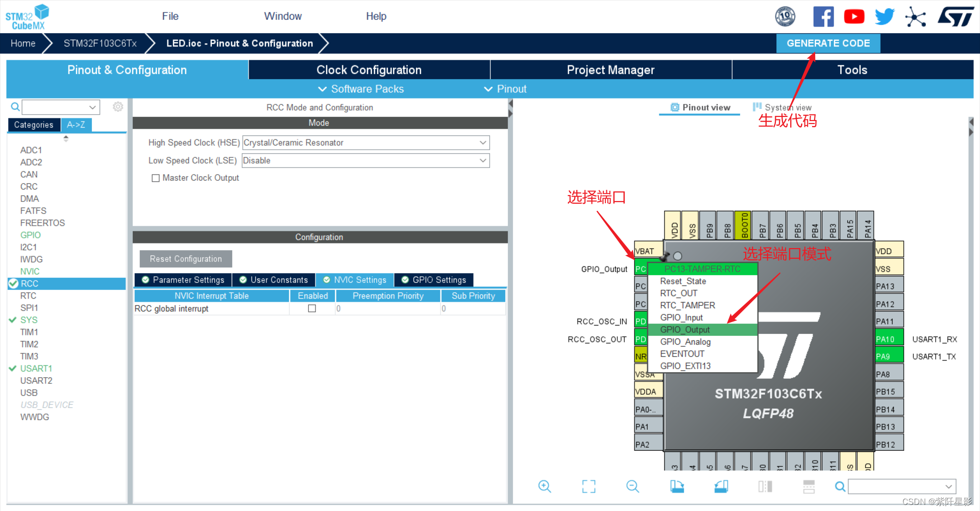Click the STM32CubeMX logo
The height and width of the screenshot is (511, 980).
(x=27, y=16)
